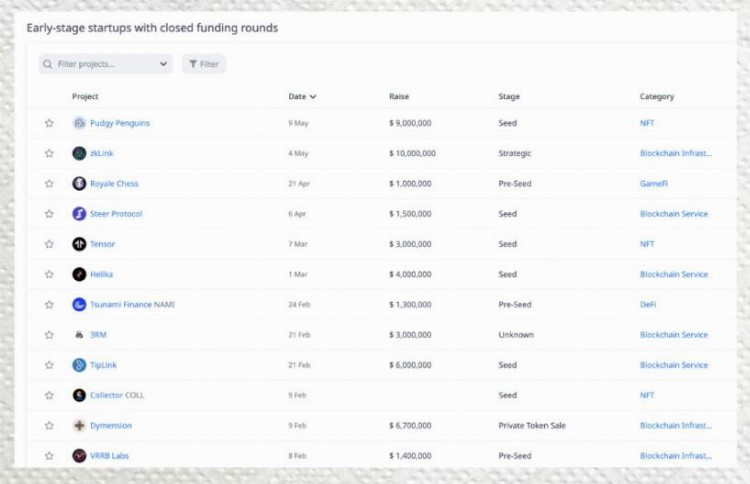The image size is (750, 484).
Task: Sort table by Raise column header
Action: (x=399, y=97)
